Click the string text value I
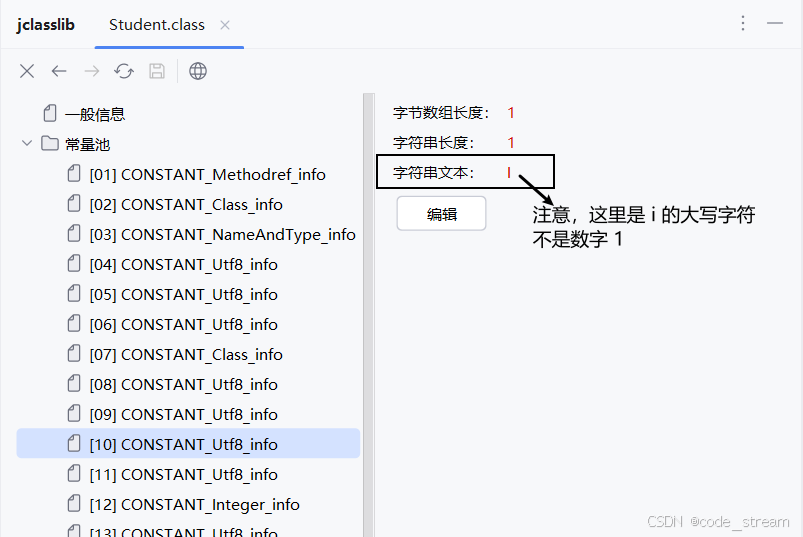 [509, 173]
